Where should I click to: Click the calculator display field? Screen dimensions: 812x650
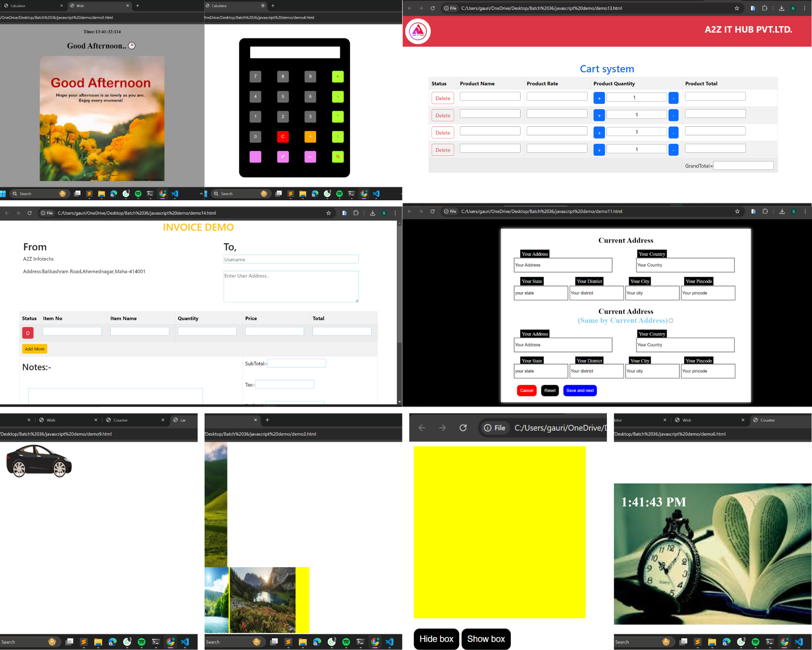pyautogui.click(x=295, y=52)
